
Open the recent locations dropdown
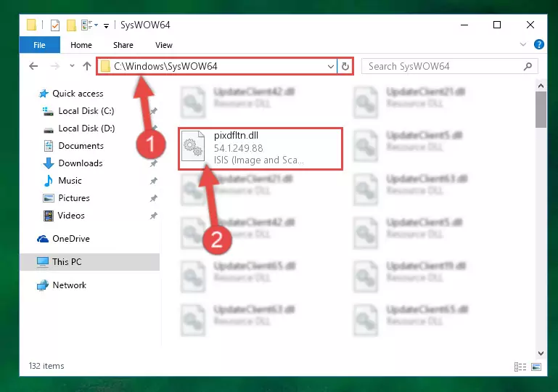(x=72, y=66)
